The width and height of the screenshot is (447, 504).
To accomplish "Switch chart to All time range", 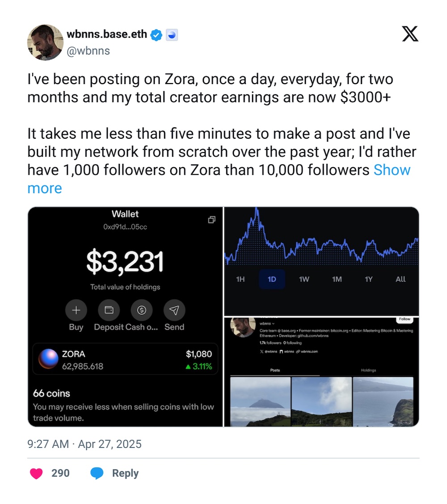I will click(401, 279).
